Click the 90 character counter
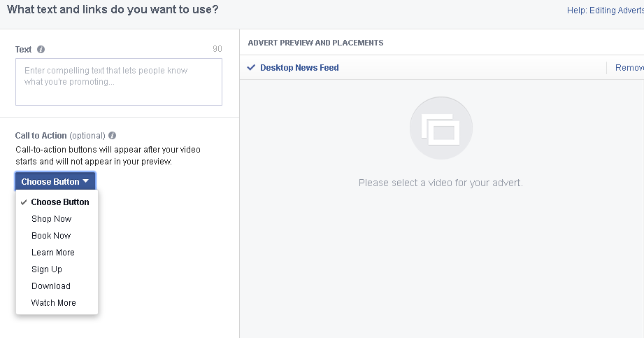 (x=217, y=50)
